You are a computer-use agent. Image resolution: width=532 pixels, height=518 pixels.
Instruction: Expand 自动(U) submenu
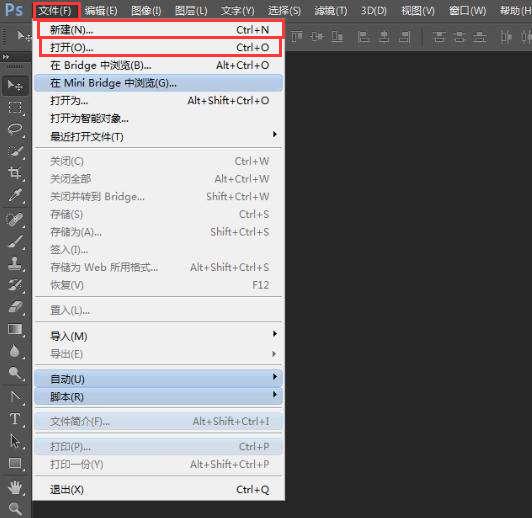coord(158,379)
